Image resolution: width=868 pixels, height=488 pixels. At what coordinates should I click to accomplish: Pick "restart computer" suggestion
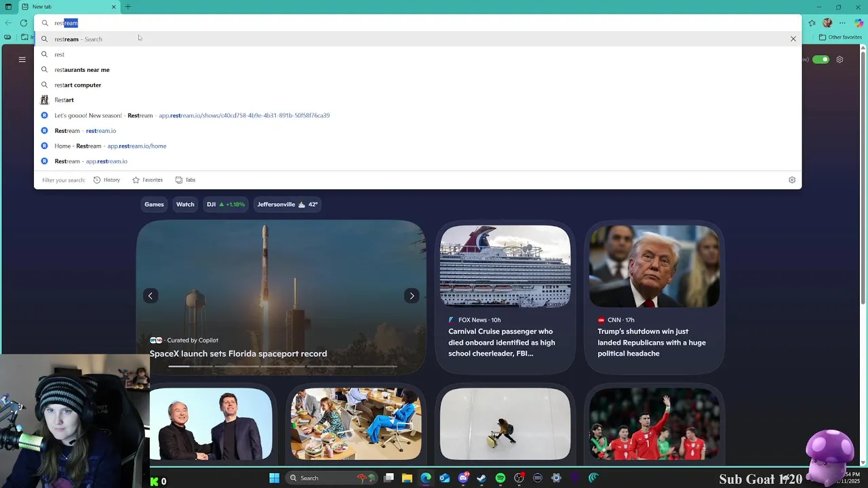point(417,85)
